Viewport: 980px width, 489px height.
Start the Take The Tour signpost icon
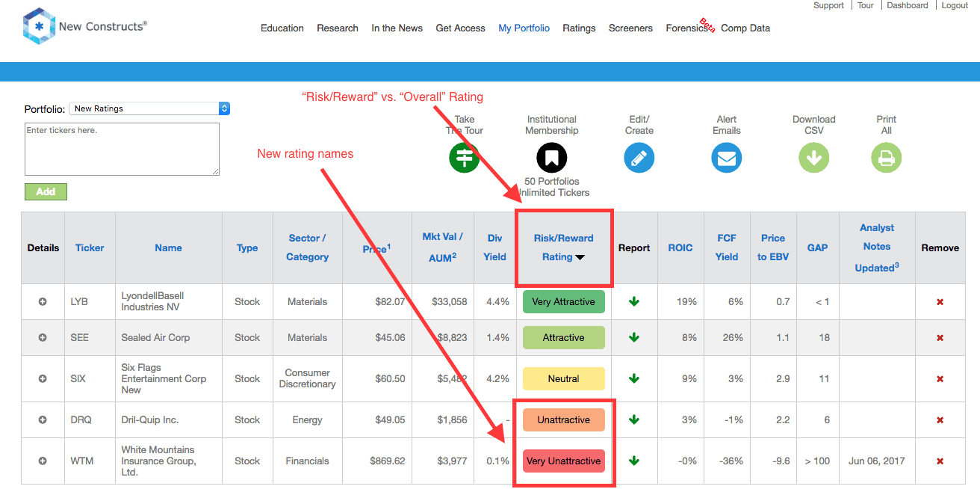point(464,158)
